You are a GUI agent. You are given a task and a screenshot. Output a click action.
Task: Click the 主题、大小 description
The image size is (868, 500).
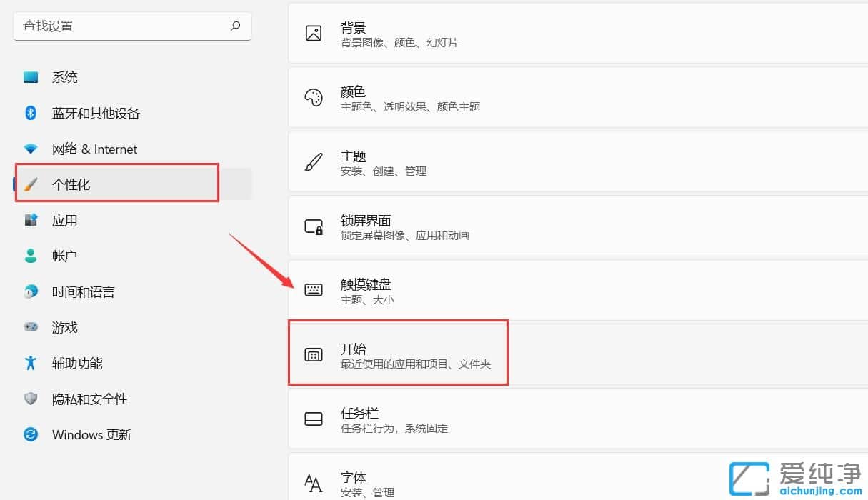tap(367, 300)
